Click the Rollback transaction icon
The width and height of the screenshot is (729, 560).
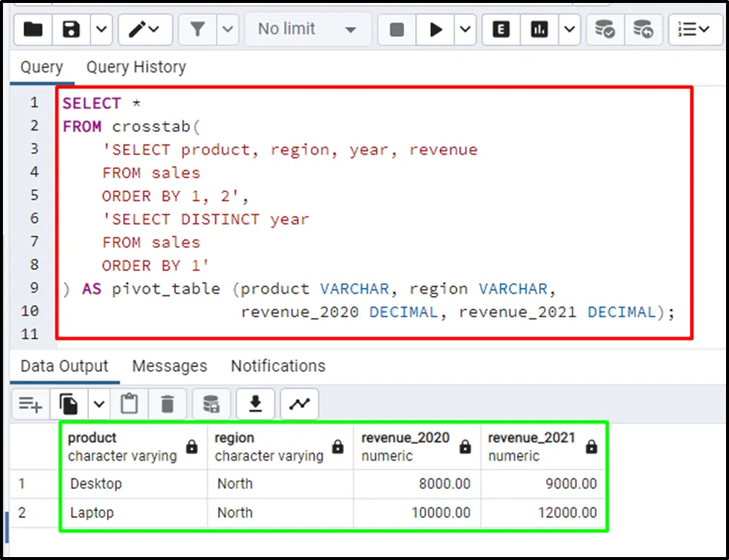[643, 30]
